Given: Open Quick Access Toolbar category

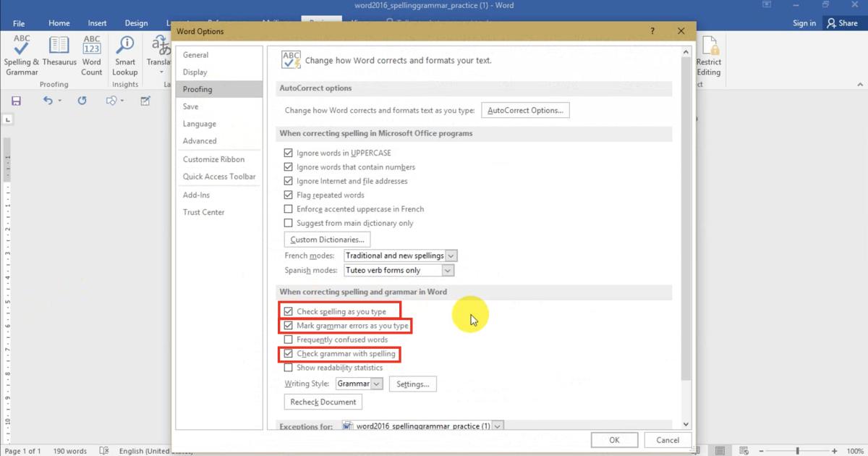Looking at the screenshot, I should point(218,177).
